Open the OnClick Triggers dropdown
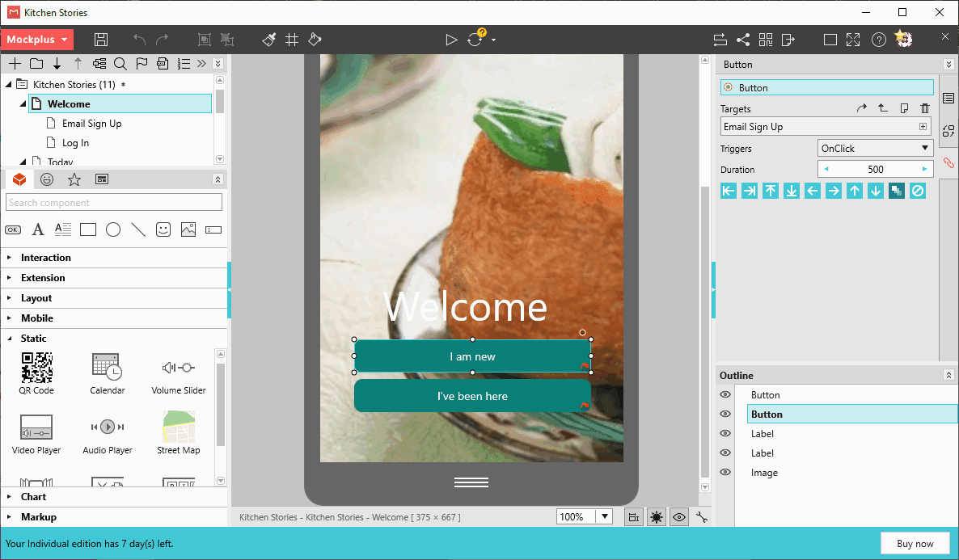Screen dimensions: 959x560 (874, 147)
